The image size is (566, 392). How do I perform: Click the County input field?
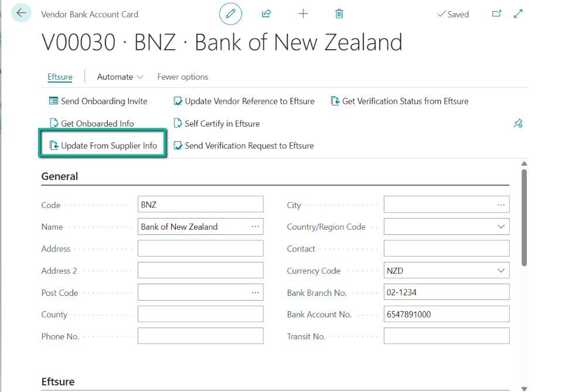coord(200,314)
